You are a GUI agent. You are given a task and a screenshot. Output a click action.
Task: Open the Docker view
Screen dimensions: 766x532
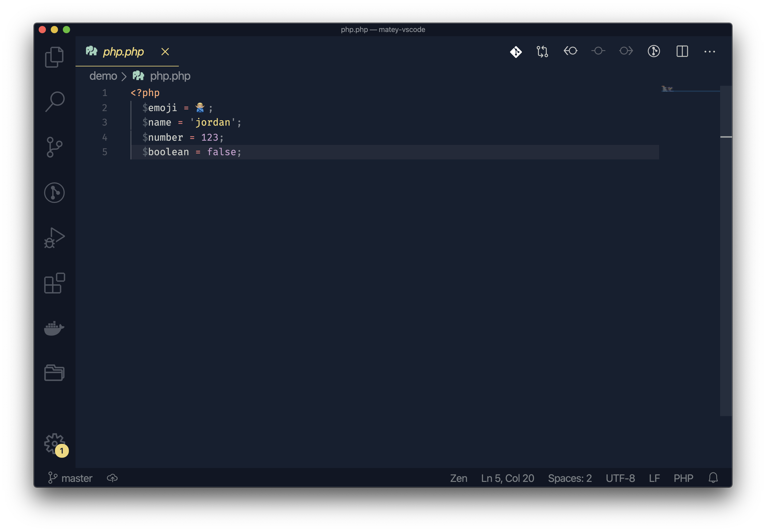(x=54, y=328)
